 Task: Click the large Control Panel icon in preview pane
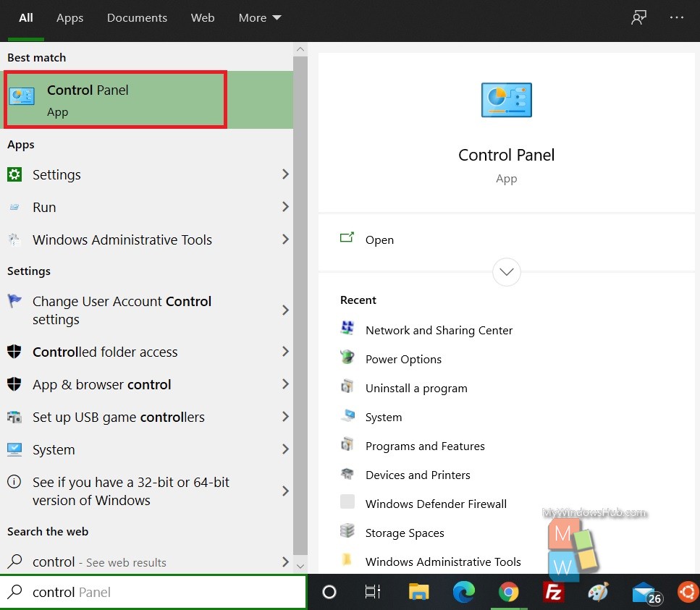pyautogui.click(x=506, y=100)
